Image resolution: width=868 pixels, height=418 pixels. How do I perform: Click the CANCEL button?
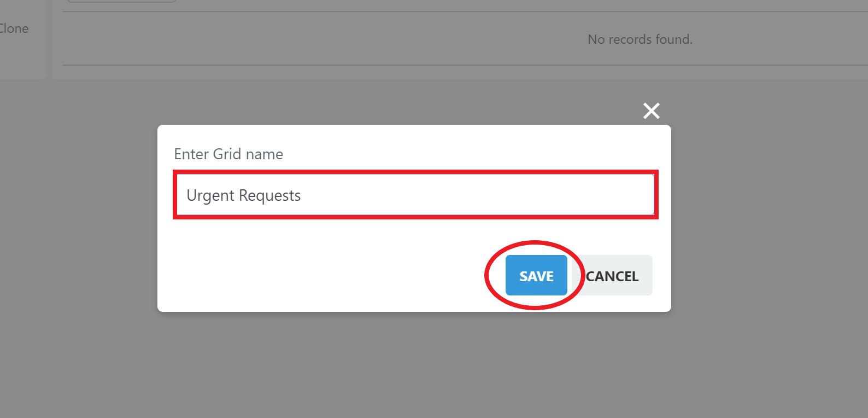tap(612, 275)
